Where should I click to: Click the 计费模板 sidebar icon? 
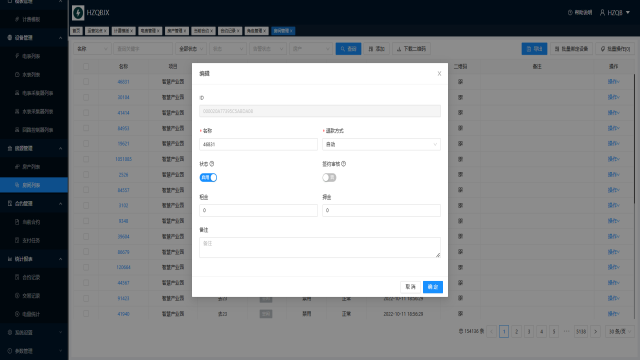coord(17,19)
